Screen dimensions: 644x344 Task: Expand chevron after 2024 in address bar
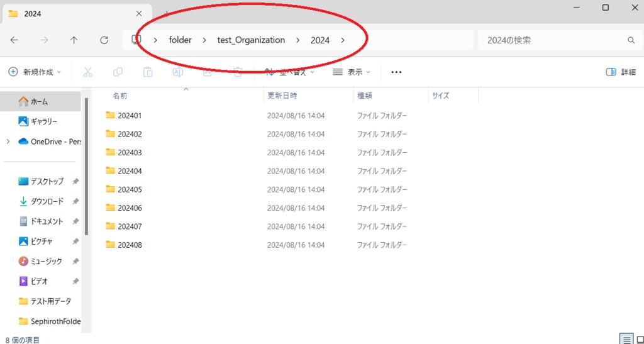coord(343,40)
